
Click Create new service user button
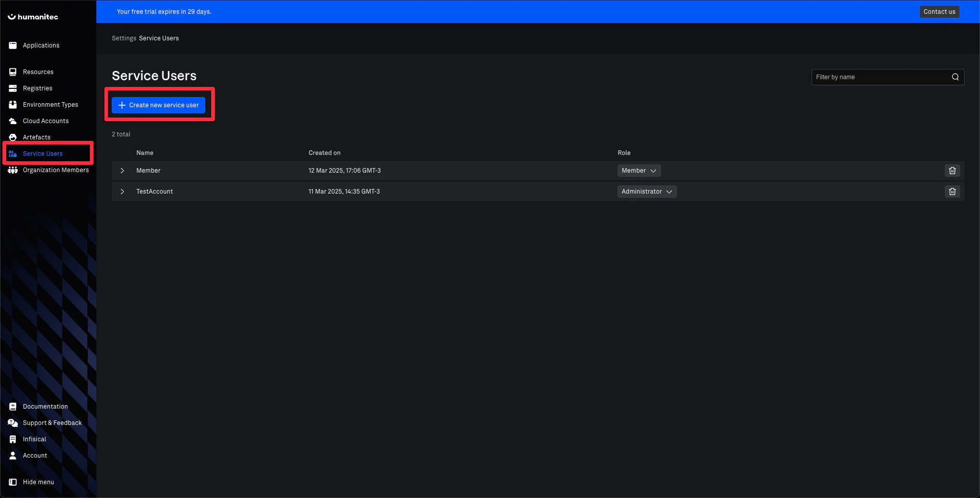click(158, 105)
